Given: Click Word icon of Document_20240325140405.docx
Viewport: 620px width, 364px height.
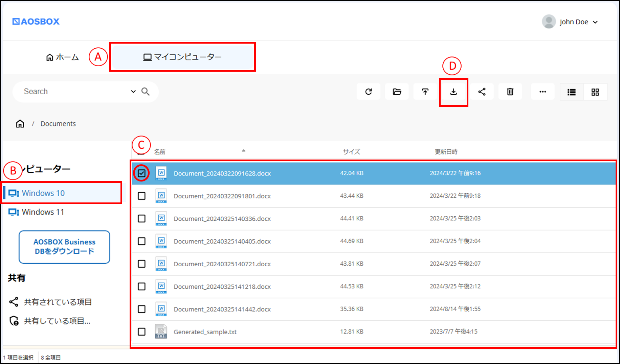Looking at the screenshot, I should click(161, 241).
